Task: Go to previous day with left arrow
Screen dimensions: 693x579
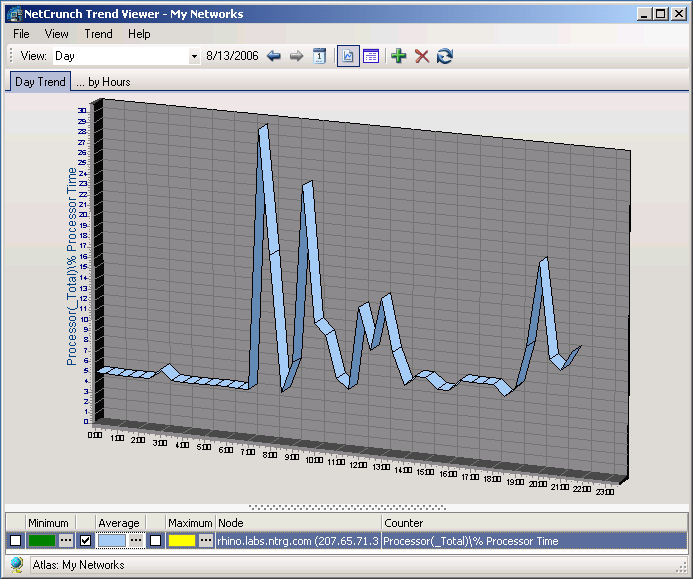Action: coord(274,56)
